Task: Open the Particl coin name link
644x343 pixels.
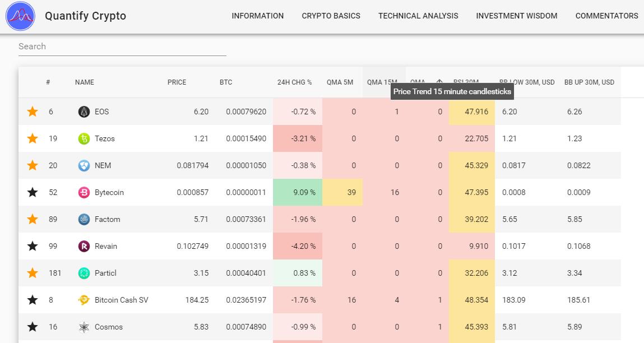Action: point(105,273)
